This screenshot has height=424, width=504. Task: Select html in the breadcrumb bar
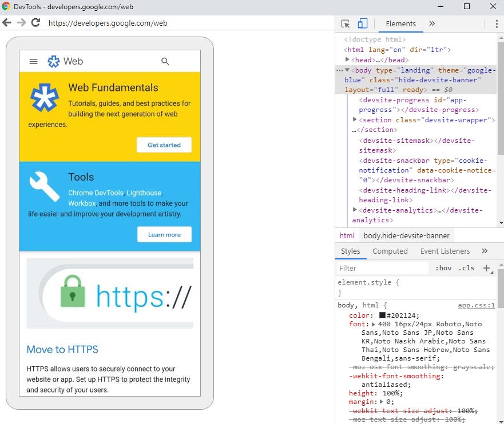pyautogui.click(x=347, y=236)
